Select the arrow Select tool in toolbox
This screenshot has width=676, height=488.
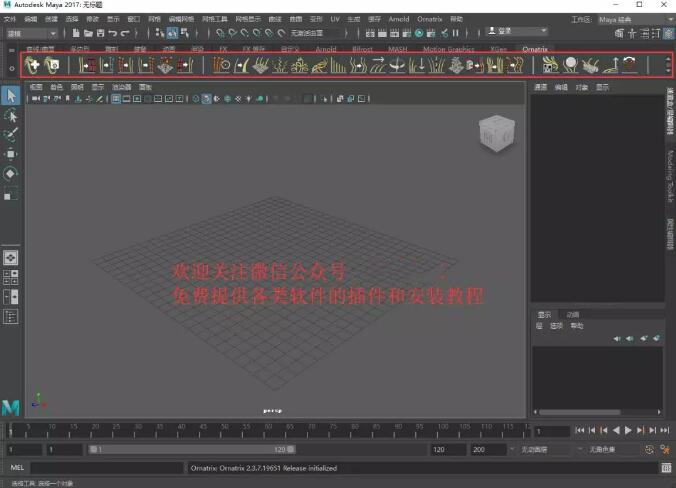coord(11,96)
